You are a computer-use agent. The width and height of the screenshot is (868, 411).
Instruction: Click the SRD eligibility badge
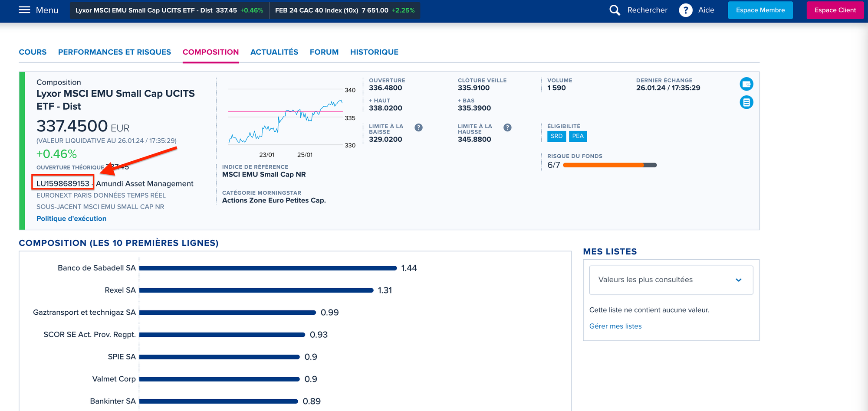pos(556,136)
